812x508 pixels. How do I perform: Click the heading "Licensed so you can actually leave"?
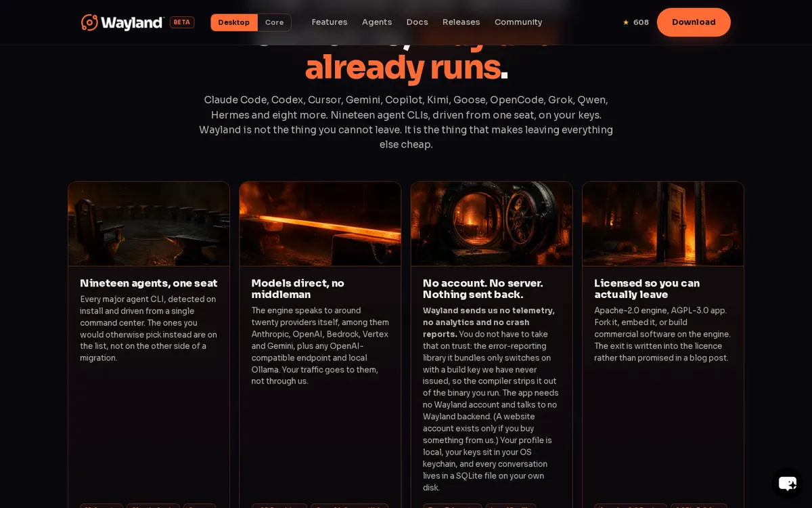tap(647, 289)
